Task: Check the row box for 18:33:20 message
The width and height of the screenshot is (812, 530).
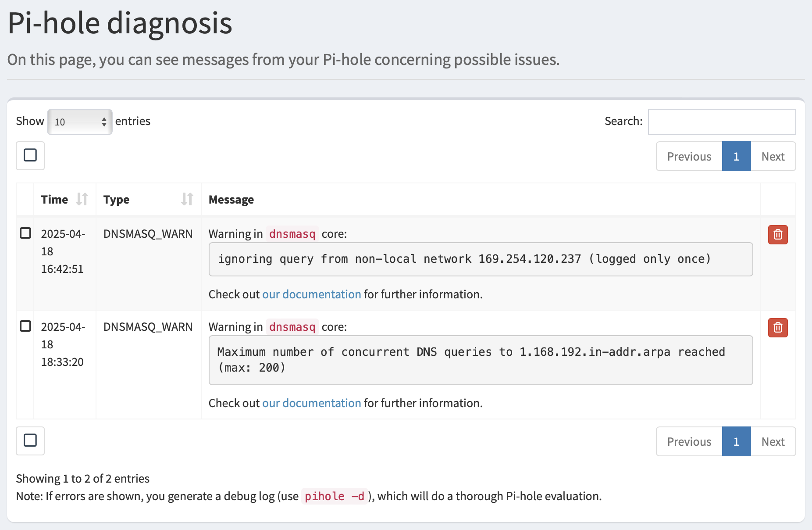Action: click(x=25, y=326)
